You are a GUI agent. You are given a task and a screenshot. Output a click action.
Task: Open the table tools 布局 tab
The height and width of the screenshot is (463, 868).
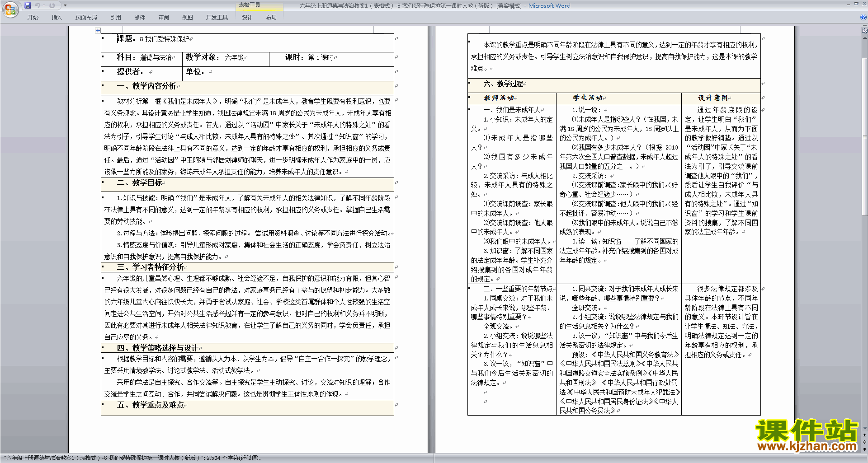(271, 18)
